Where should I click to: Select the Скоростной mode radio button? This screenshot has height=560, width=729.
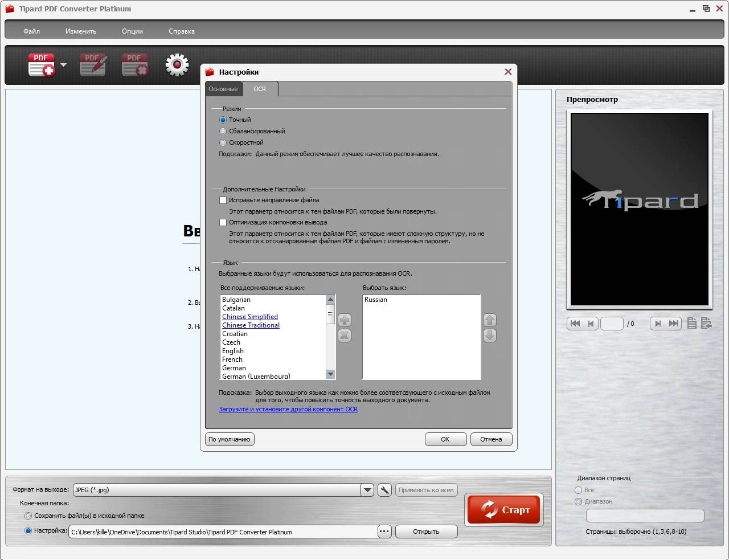click(x=223, y=142)
